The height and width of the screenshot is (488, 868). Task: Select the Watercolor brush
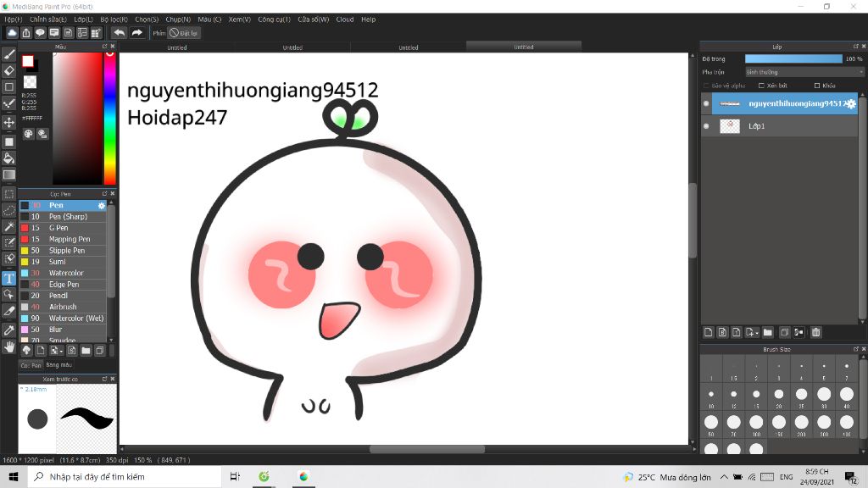pos(63,274)
